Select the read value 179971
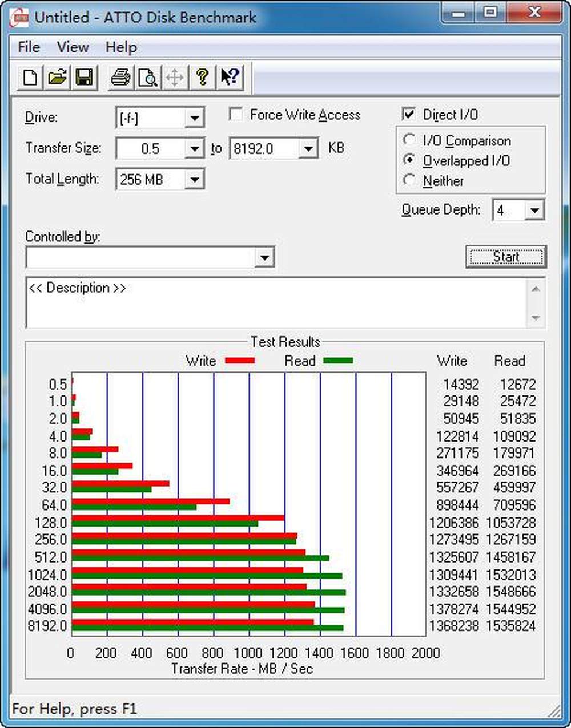 pos(514,453)
